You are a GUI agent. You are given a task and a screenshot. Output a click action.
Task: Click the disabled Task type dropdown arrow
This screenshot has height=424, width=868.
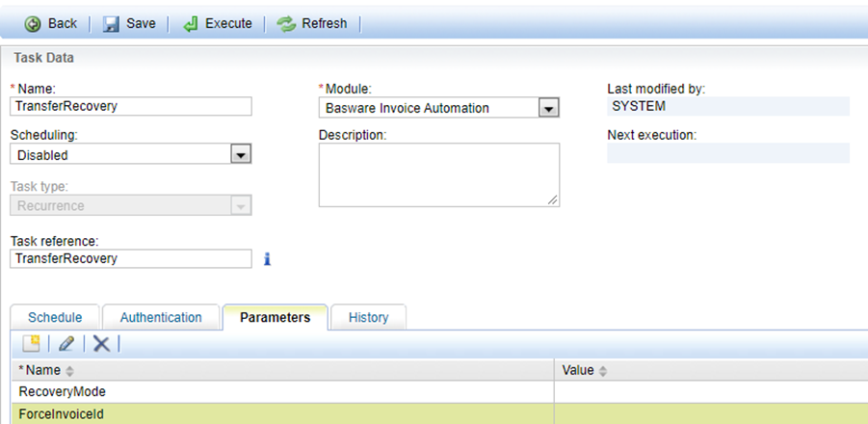[241, 205]
